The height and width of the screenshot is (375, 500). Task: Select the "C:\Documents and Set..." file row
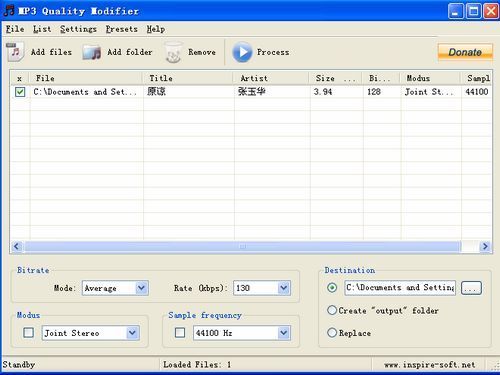pos(251,92)
